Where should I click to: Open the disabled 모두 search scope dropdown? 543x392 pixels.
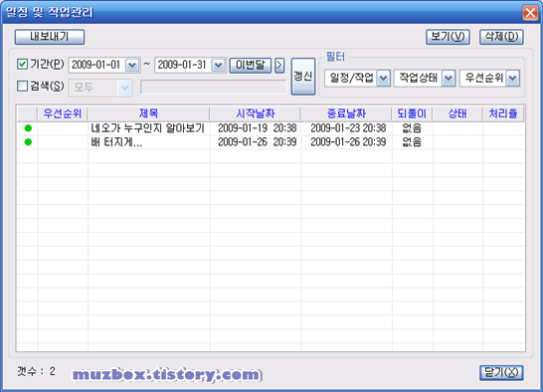point(124,88)
